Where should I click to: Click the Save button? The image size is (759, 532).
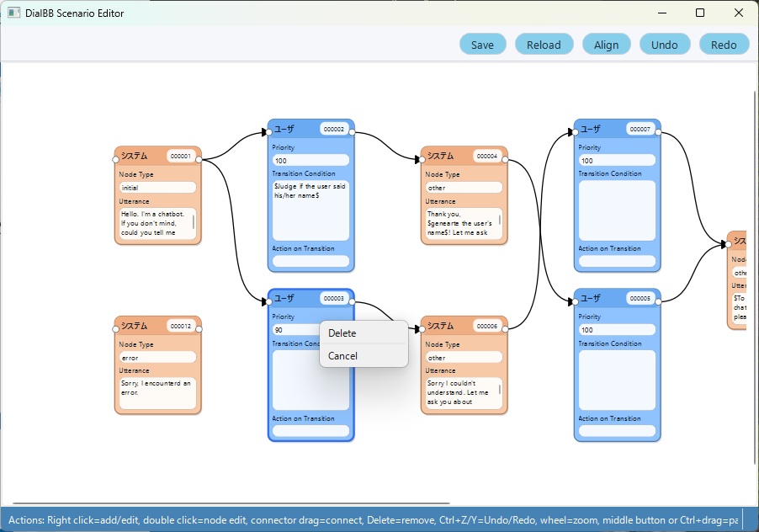tap(483, 45)
